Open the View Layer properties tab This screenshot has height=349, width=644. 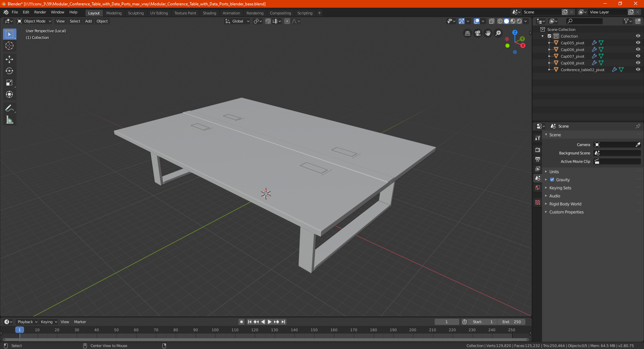(x=538, y=168)
